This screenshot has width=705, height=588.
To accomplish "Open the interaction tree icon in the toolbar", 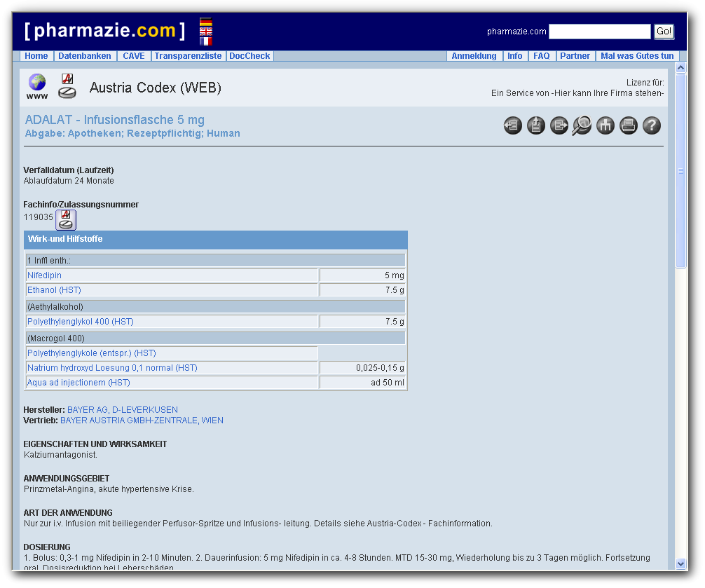I will [605, 125].
